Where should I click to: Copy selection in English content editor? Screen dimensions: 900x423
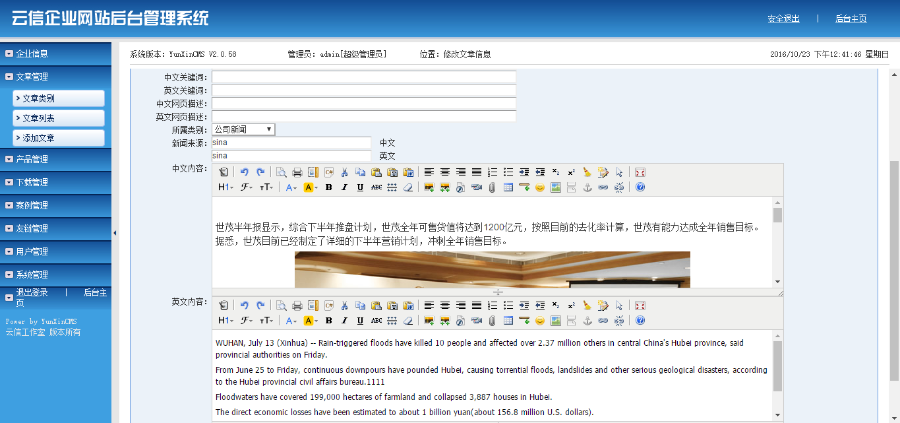pyautogui.click(x=360, y=305)
